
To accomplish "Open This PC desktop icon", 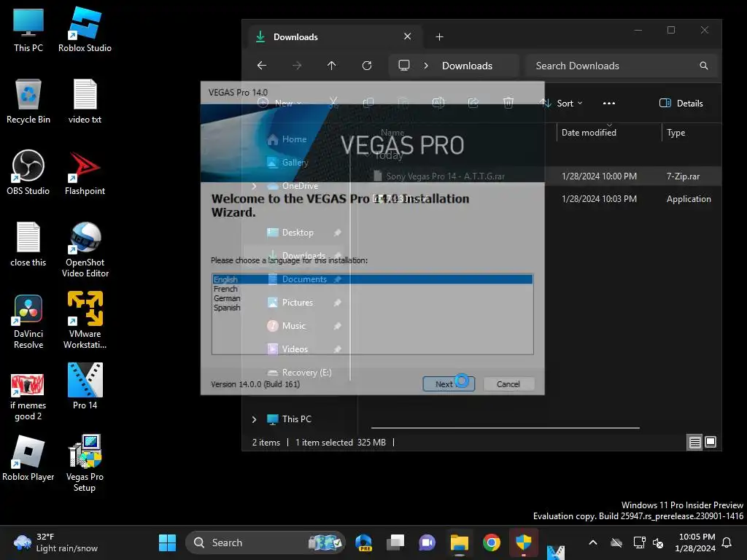I will (x=28, y=30).
